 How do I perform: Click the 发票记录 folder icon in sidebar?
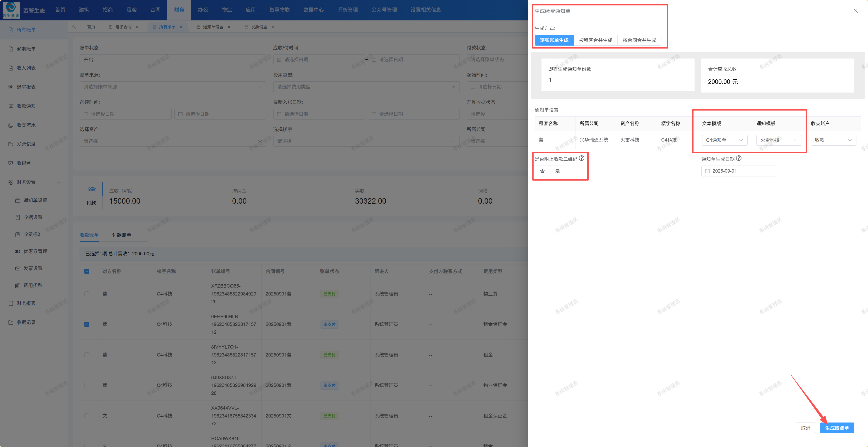point(11,144)
